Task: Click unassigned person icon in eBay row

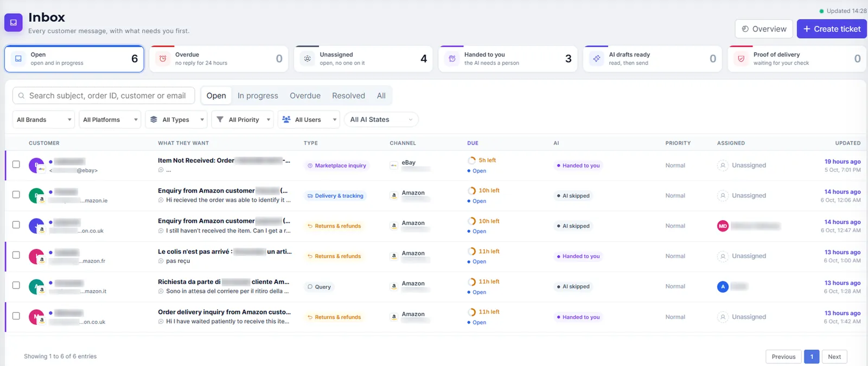Action: tap(723, 165)
